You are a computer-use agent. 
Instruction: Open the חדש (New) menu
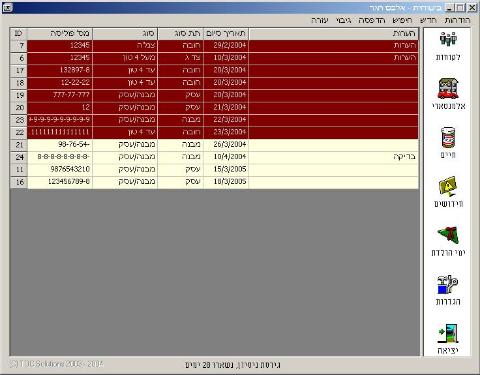[x=428, y=20]
